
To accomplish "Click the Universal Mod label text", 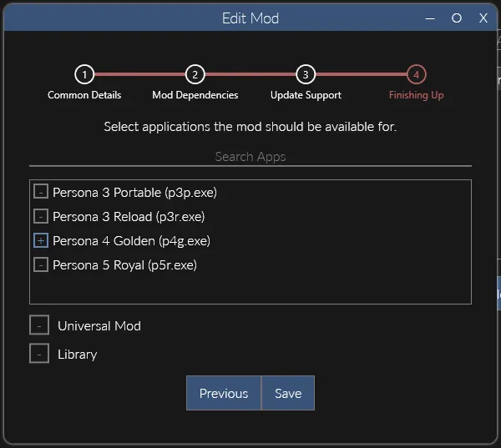I will pos(99,326).
